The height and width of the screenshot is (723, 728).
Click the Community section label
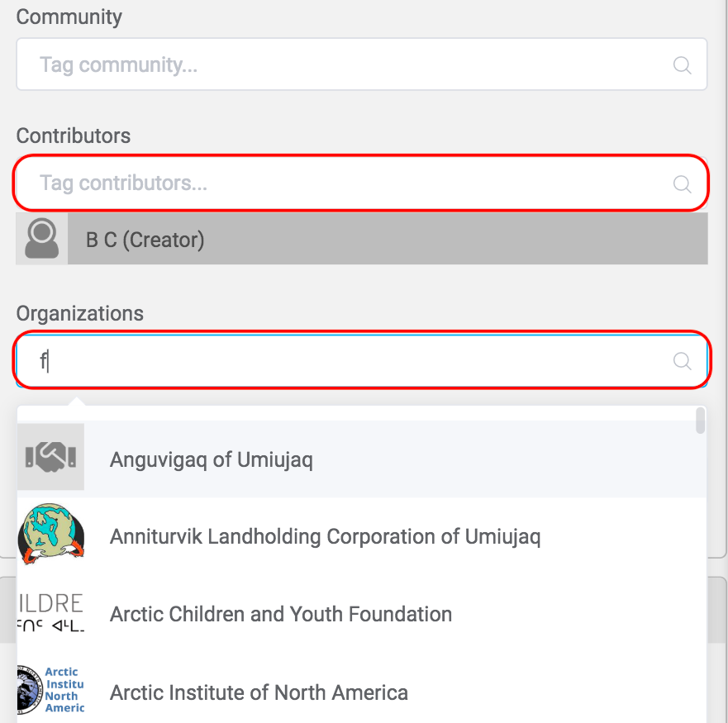pos(69,17)
